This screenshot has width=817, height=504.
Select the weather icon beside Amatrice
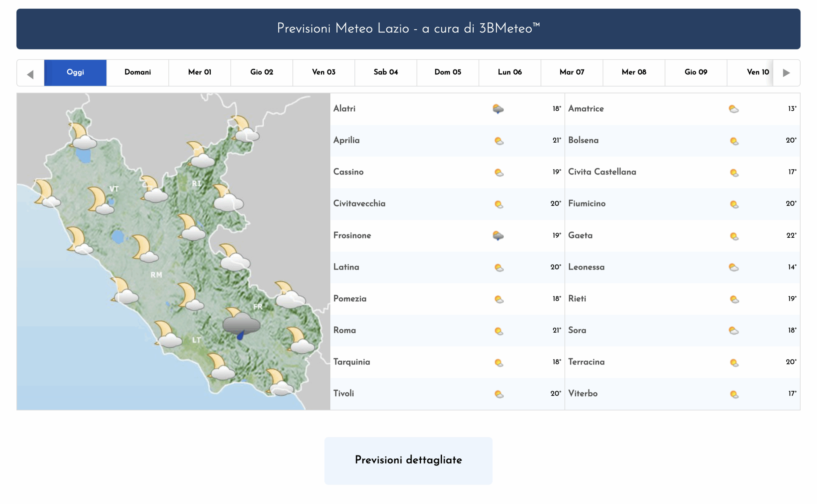734,108
